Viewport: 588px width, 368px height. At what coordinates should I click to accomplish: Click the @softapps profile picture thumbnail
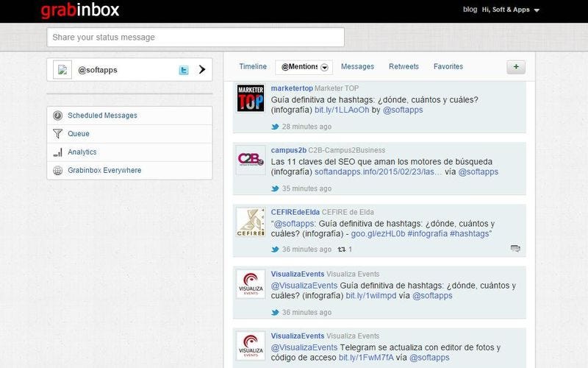click(62, 70)
